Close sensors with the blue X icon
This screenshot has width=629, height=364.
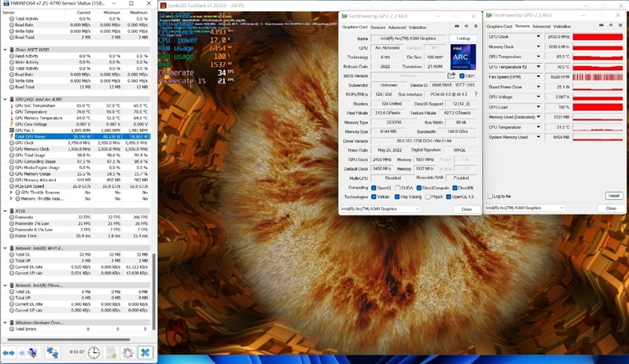click(x=145, y=353)
